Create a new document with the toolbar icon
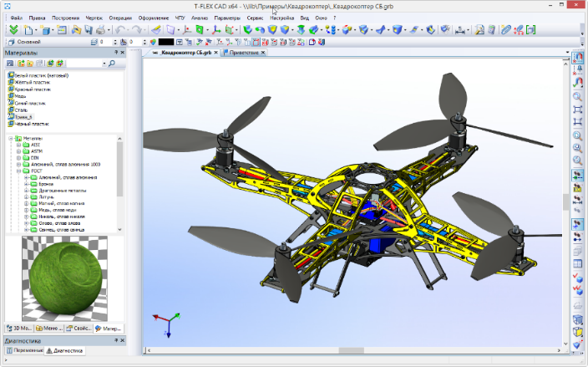588x367 pixels. point(28,29)
